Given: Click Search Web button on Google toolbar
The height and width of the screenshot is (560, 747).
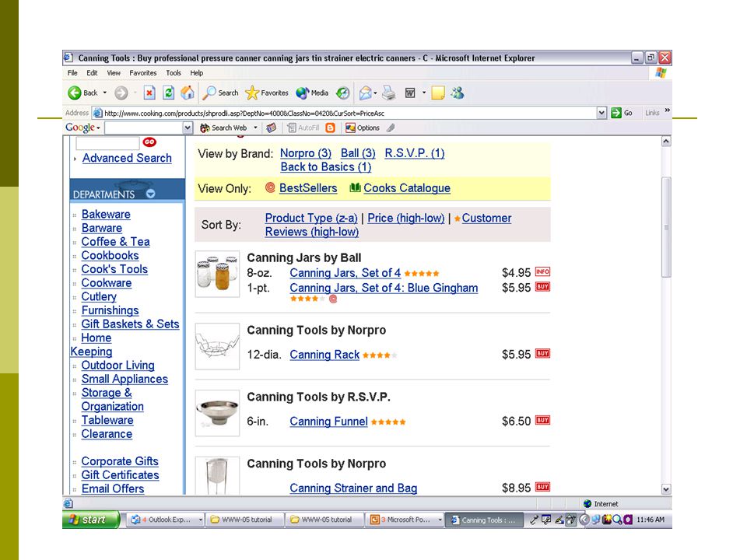Looking at the screenshot, I should click(x=223, y=128).
